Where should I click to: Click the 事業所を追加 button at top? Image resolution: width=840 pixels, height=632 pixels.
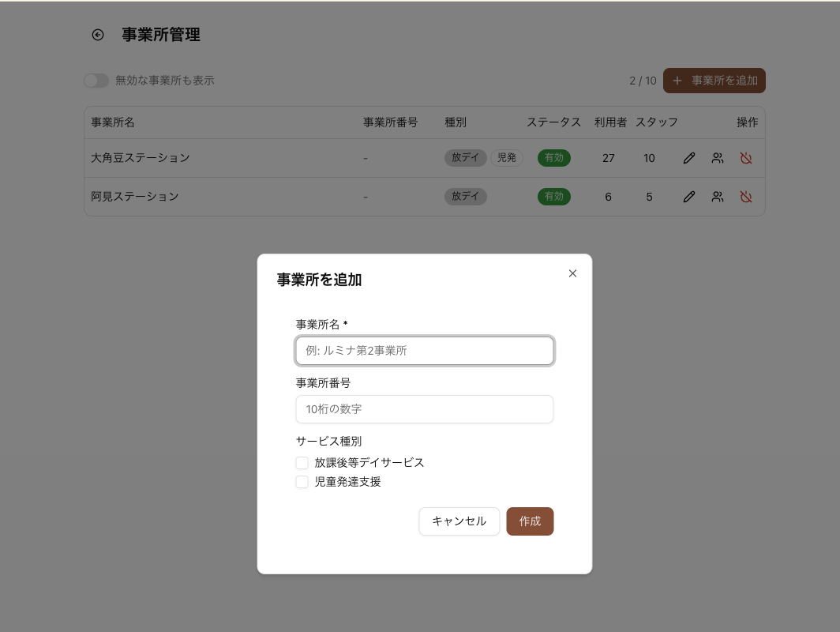(714, 81)
